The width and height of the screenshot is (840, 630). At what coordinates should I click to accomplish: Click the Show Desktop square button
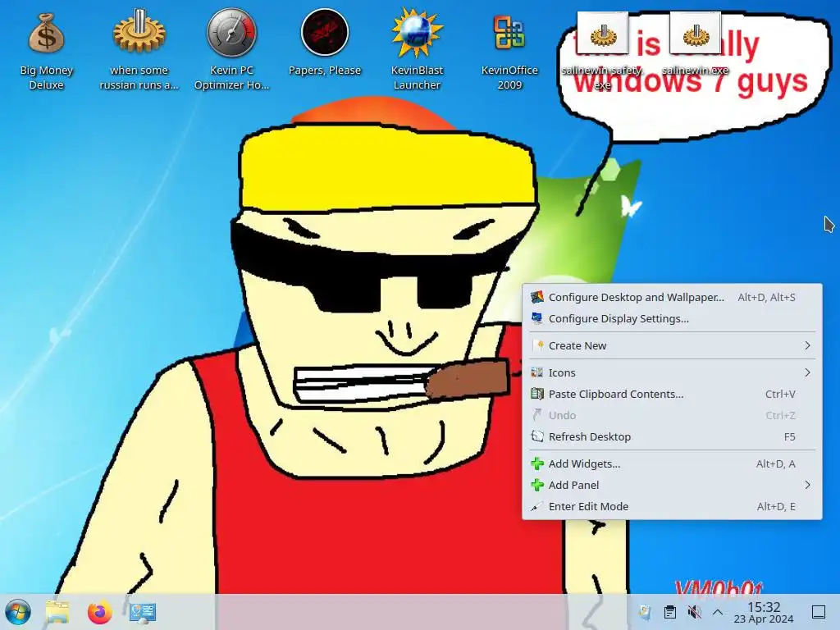(818, 612)
